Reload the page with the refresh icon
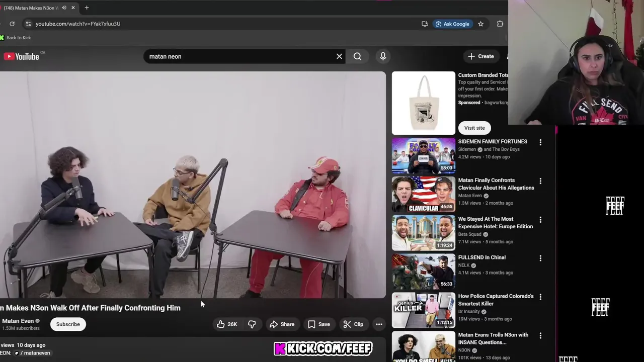 pos(12,24)
